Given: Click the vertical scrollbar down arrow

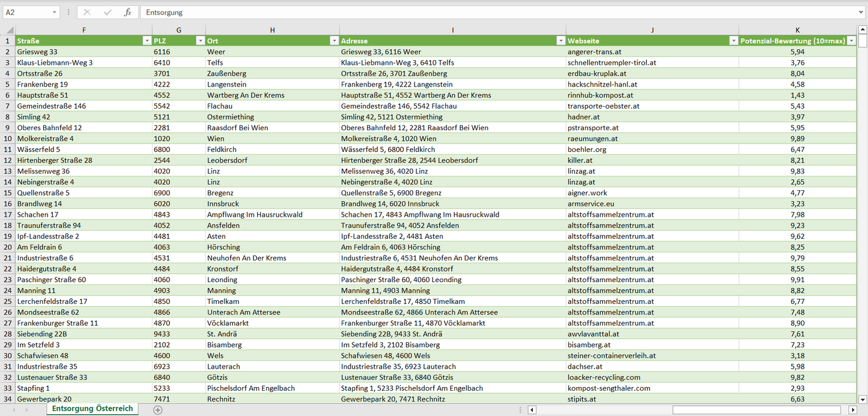Looking at the screenshot, I should pos(863,399).
